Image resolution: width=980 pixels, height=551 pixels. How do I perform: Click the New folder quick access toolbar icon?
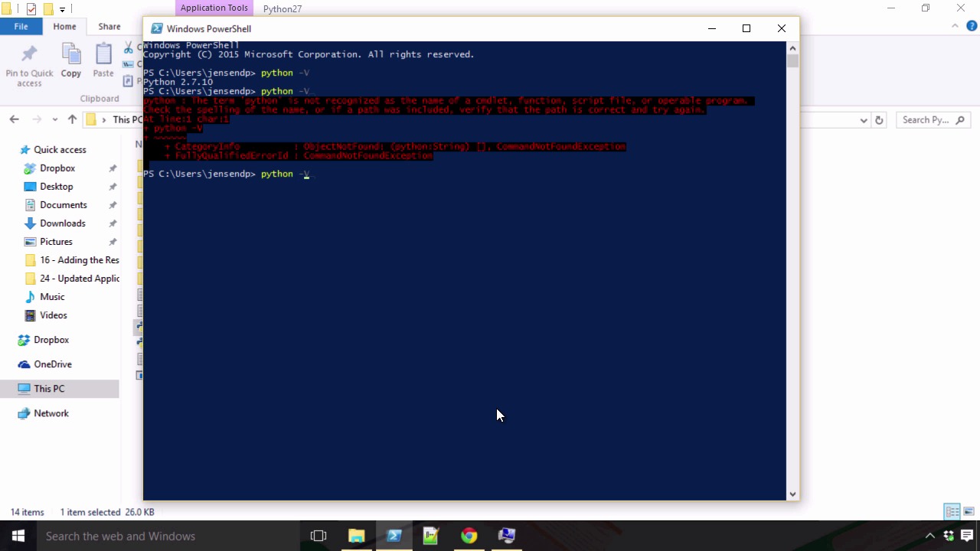point(47,9)
